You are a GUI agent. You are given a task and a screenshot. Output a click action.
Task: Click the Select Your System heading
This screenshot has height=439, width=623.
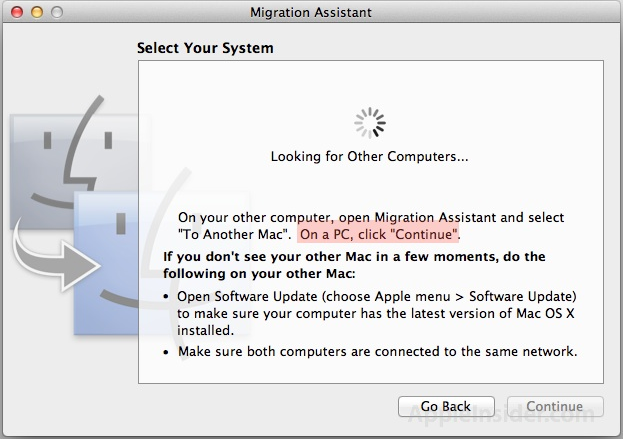(205, 48)
